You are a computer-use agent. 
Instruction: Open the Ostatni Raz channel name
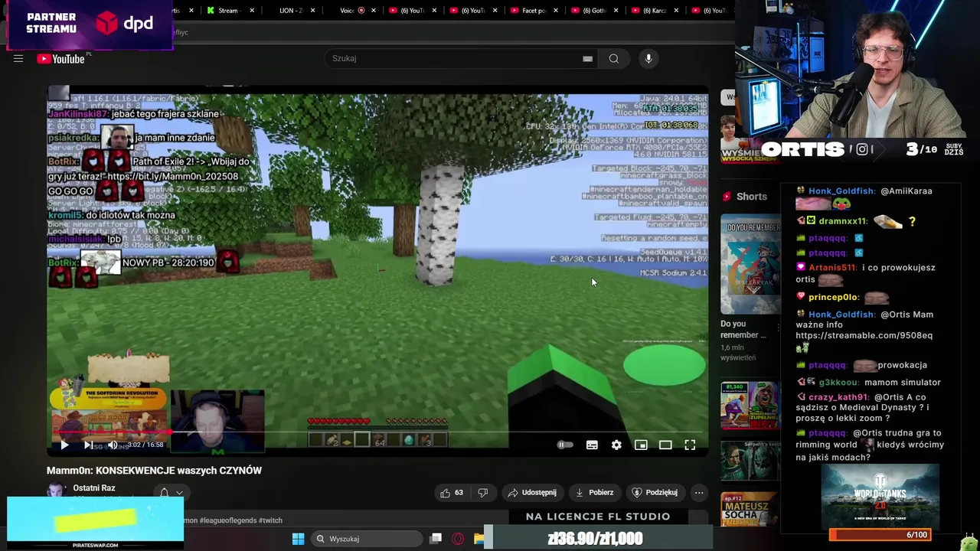[x=94, y=488]
